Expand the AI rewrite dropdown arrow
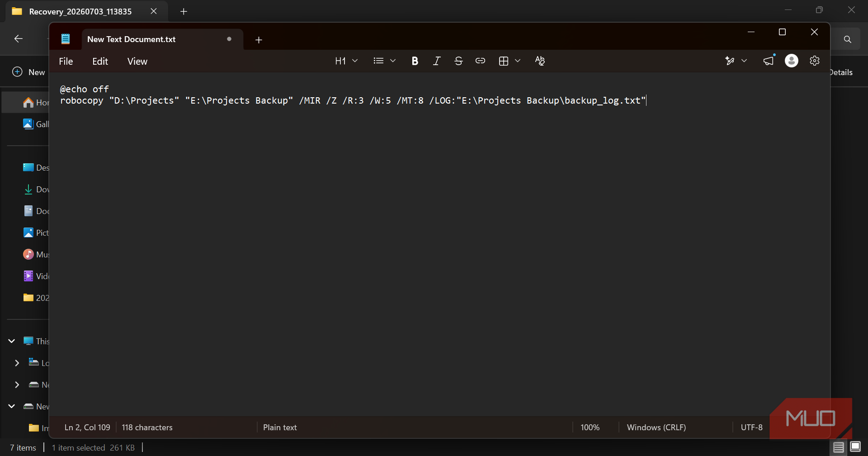Screen dimensions: 868x456 tap(744, 61)
